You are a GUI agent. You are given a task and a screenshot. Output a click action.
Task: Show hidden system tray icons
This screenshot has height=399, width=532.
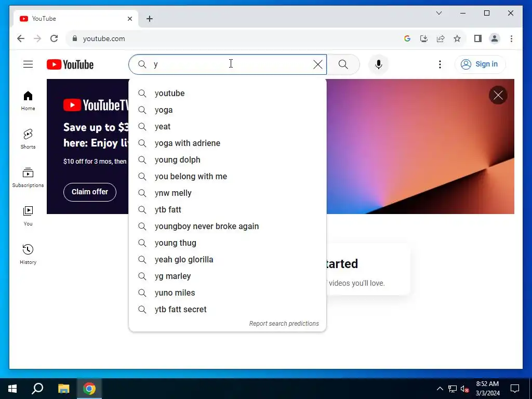point(440,389)
